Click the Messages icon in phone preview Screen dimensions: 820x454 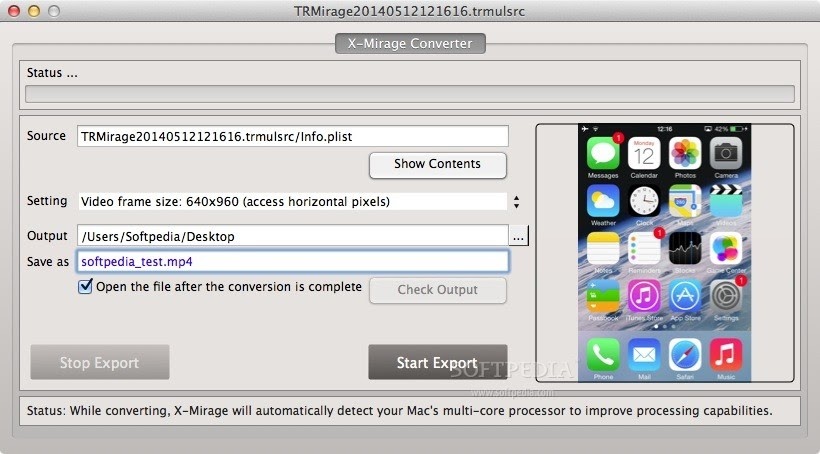[603, 153]
